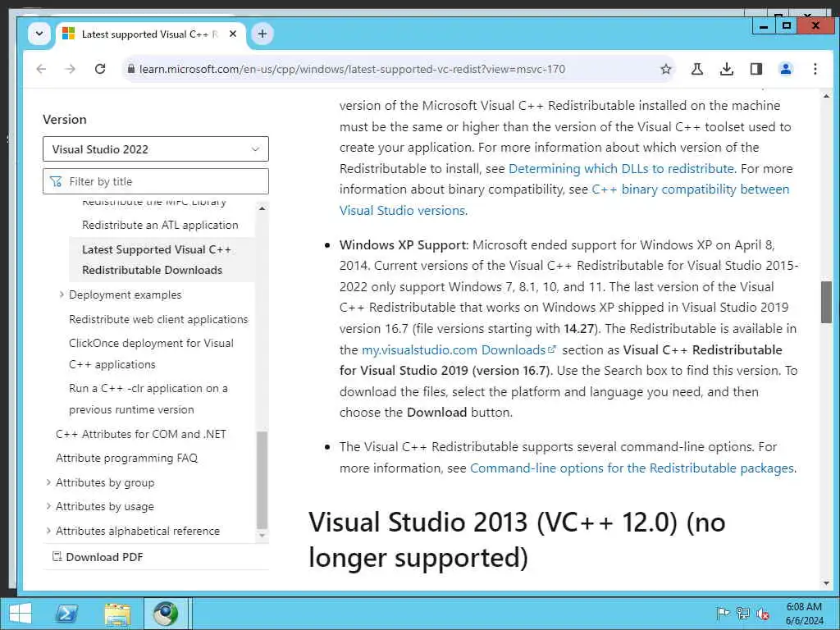Open Run a C++ -clr application item
This screenshot has height=630, width=840.
[148, 399]
